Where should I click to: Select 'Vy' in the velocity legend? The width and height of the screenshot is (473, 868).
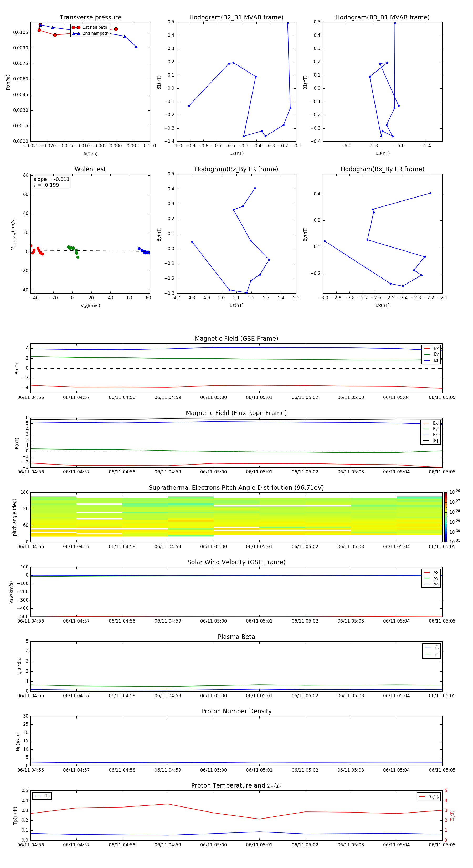point(431,578)
